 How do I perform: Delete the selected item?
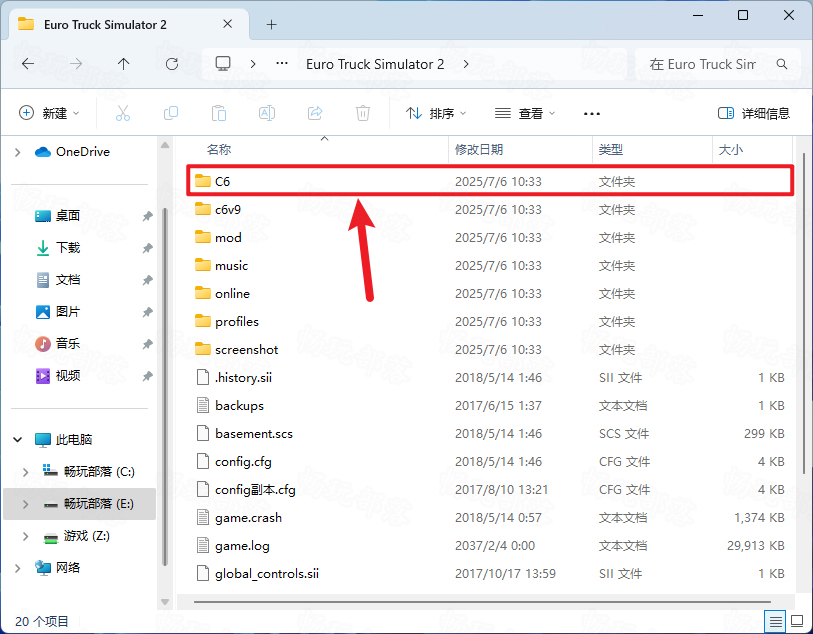pyautogui.click(x=363, y=113)
